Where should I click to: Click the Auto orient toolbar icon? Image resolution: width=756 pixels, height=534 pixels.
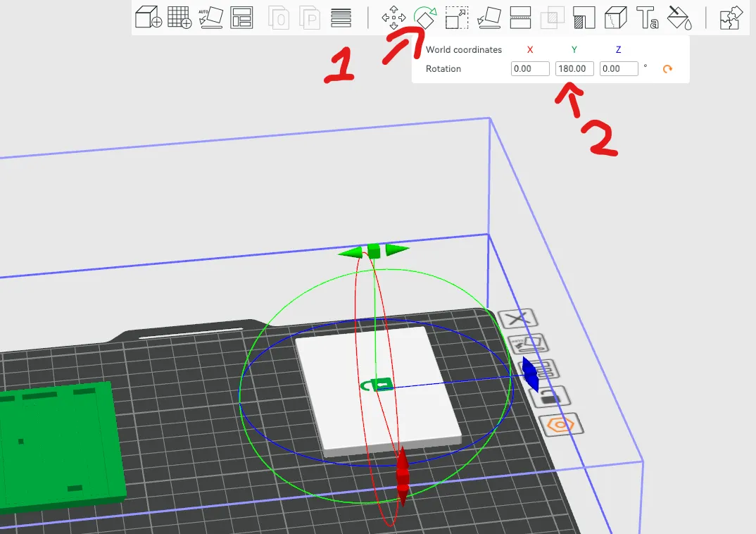tap(210, 18)
